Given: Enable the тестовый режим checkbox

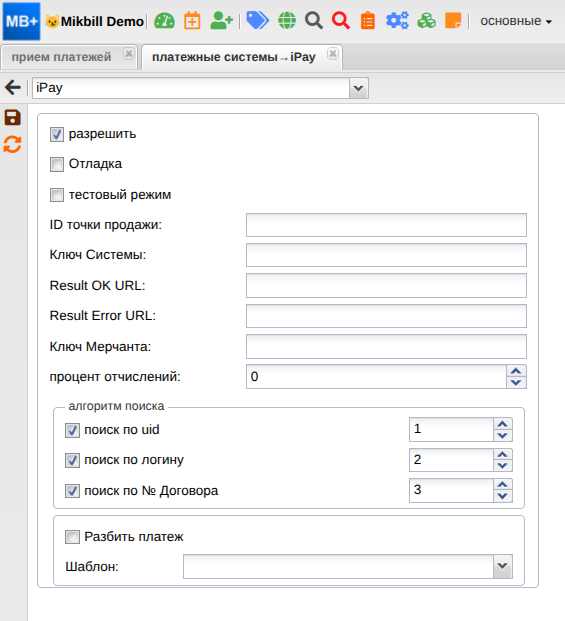Looking at the screenshot, I should tap(57, 195).
